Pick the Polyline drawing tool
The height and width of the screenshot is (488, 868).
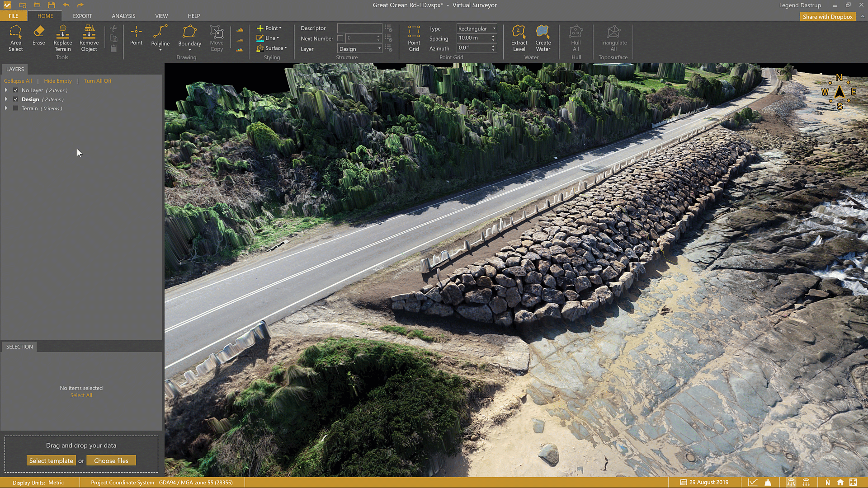pyautogui.click(x=160, y=36)
